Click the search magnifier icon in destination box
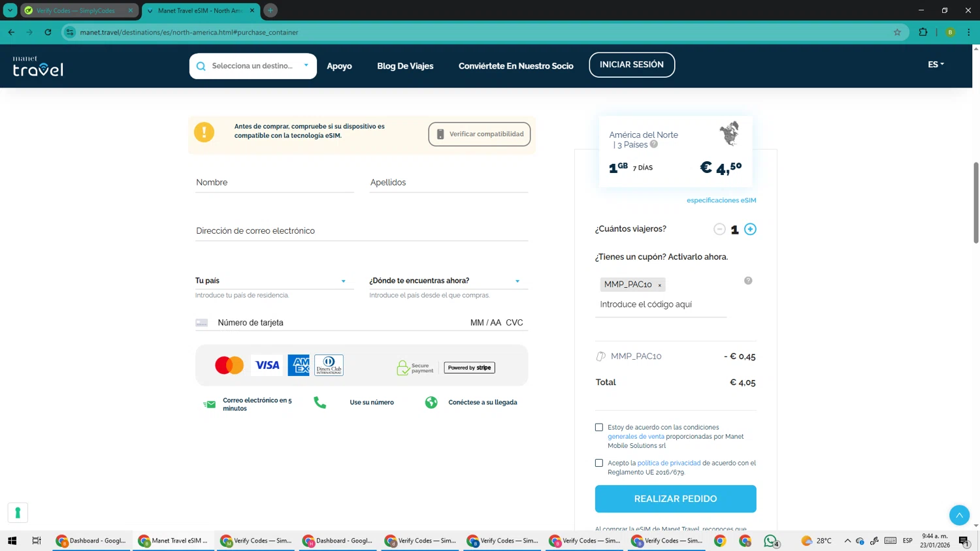Viewport: 980px width, 551px height. click(201, 66)
